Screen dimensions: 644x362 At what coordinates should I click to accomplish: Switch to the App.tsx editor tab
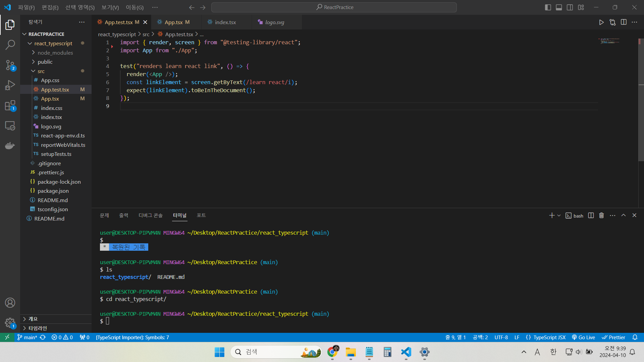(173, 22)
